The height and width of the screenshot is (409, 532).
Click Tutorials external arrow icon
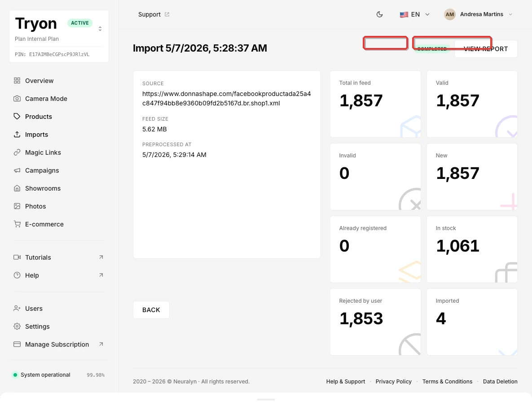[101, 257]
